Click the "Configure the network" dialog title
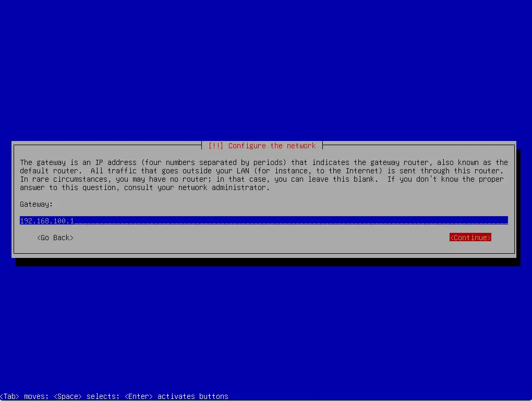Image resolution: width=532 pixels, height=401 pixels. pos(272,146)
